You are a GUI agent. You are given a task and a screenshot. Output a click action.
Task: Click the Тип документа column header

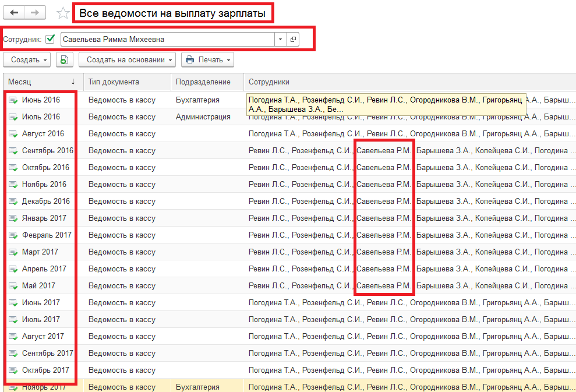pyautogui.click(x=127, y=82)
